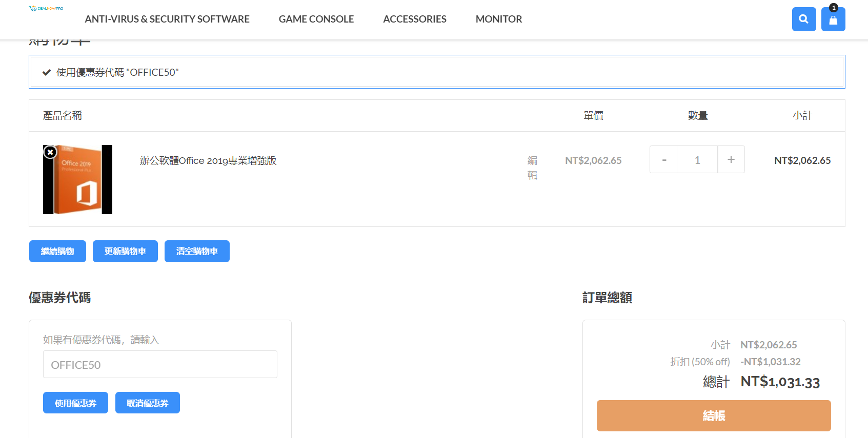The image size is (868, 438).
Task: Click the 取消優惠券 cancel coupon button
Action: click(x=148, y=403)
